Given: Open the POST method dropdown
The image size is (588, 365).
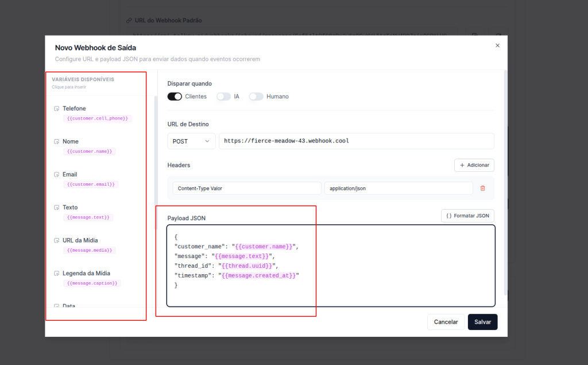Looking at the screenshot, I should (x=191, y=141).
